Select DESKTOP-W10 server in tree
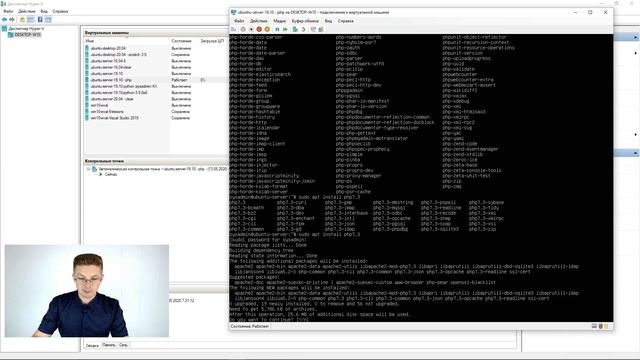640x360 pixels. point(28,35)
